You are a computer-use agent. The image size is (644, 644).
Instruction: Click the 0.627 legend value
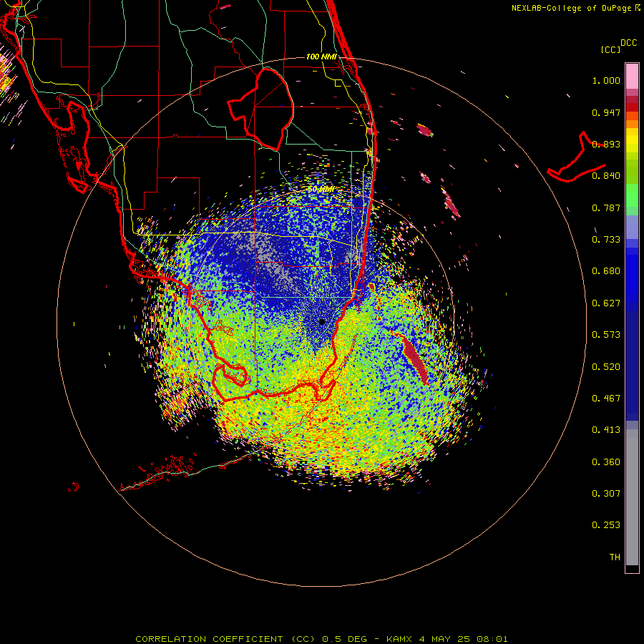click(606, 303)
